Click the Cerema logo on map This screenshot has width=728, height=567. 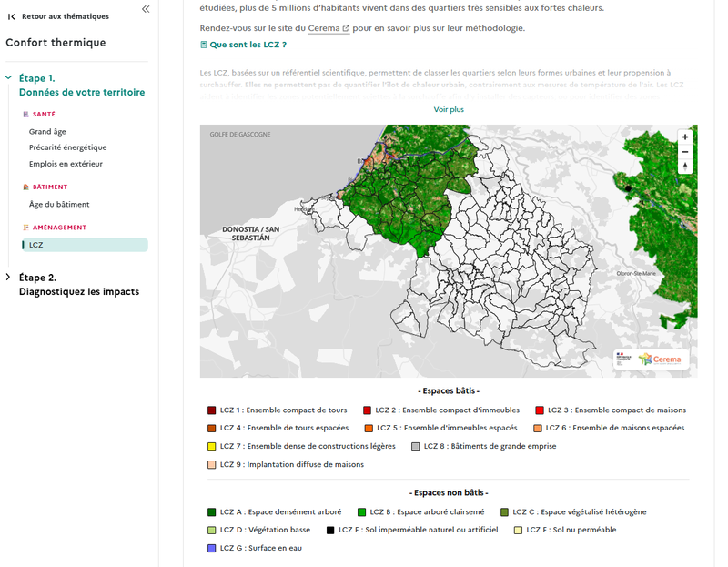click(x=659, y=359)
